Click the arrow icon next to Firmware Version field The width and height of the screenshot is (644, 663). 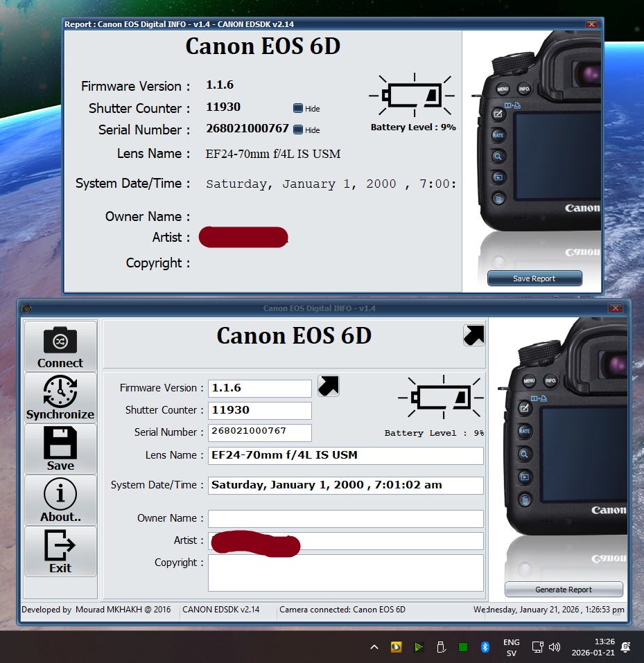tap(329, 386)
